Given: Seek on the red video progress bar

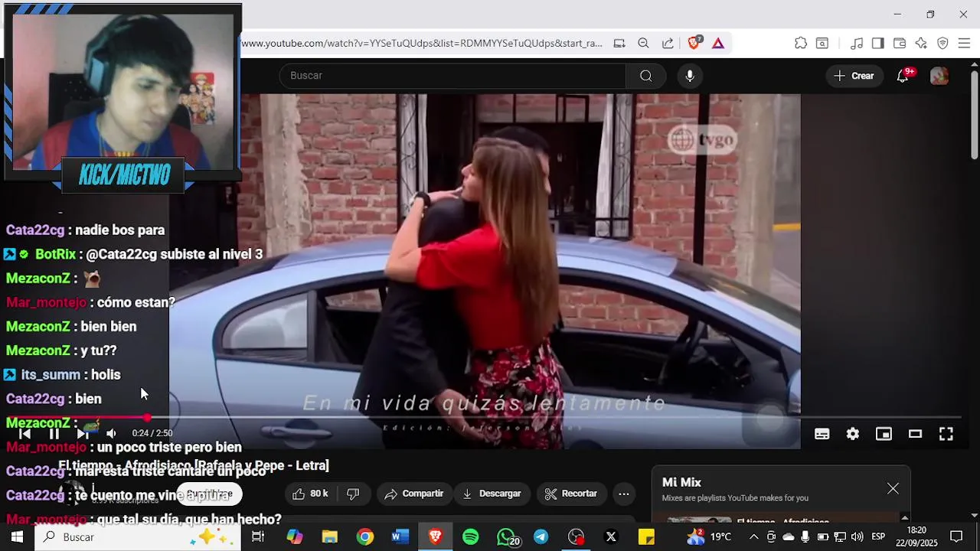Looking at the screenshot, I should coord(482,418).
